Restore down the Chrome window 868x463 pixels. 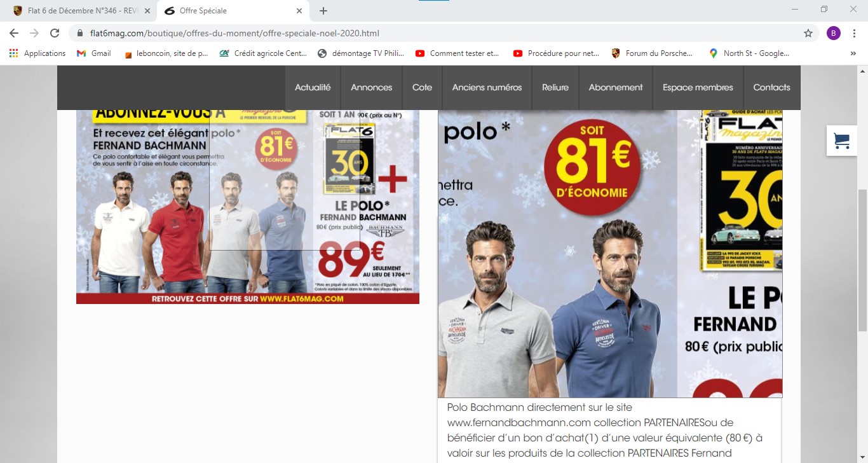pos(824,10)
